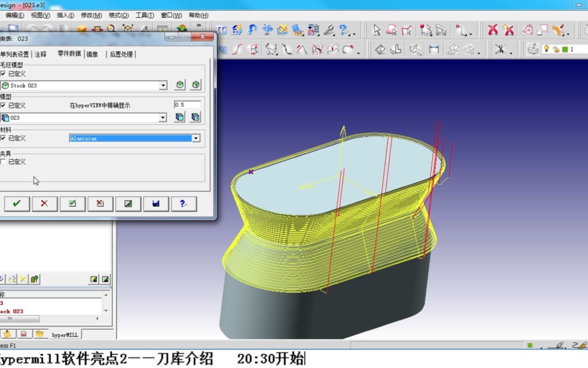Click the layers stack icon near layer box
This screenshot has height=368, width=588.
tap(533, 49)
